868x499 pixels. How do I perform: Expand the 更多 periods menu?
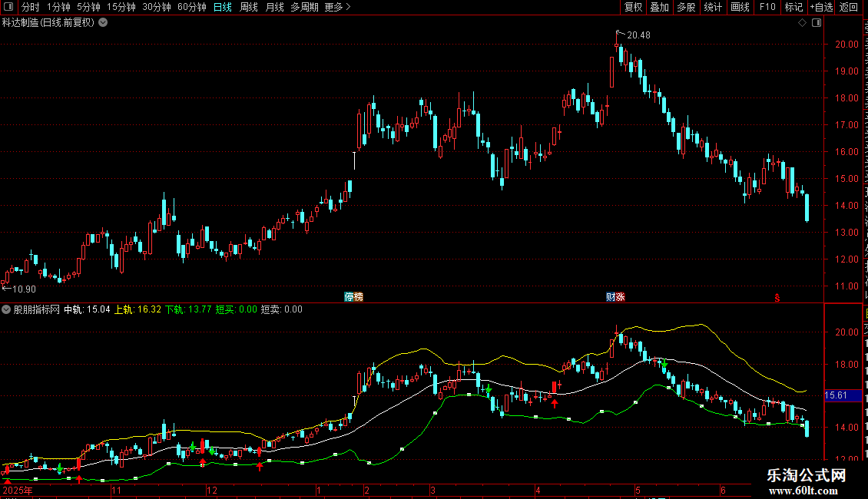click(337, 7)
